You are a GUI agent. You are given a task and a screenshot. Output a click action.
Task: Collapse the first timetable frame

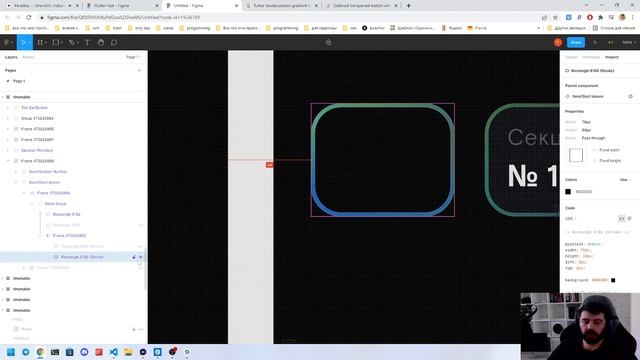click(3, 97)
